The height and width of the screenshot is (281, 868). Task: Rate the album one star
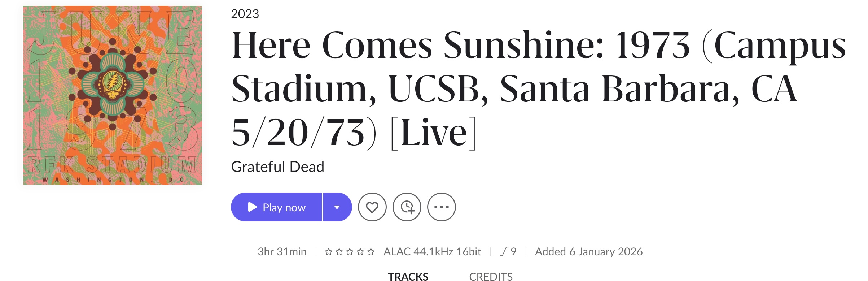click(328, 252)
